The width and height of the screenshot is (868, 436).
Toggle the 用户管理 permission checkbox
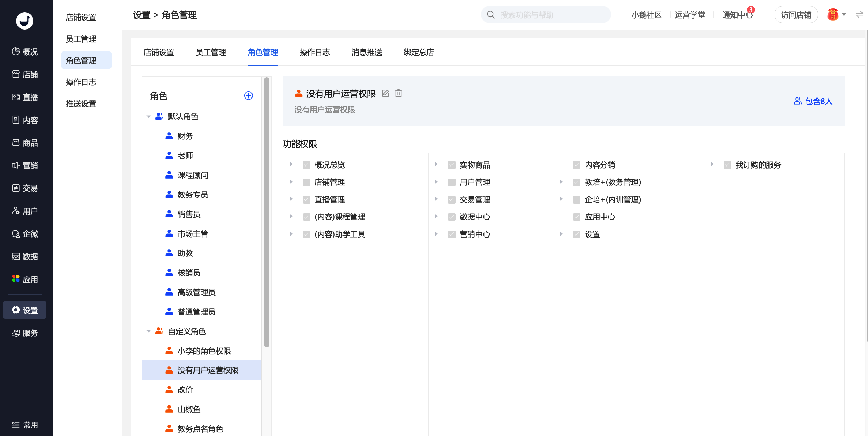pos(451,182)
